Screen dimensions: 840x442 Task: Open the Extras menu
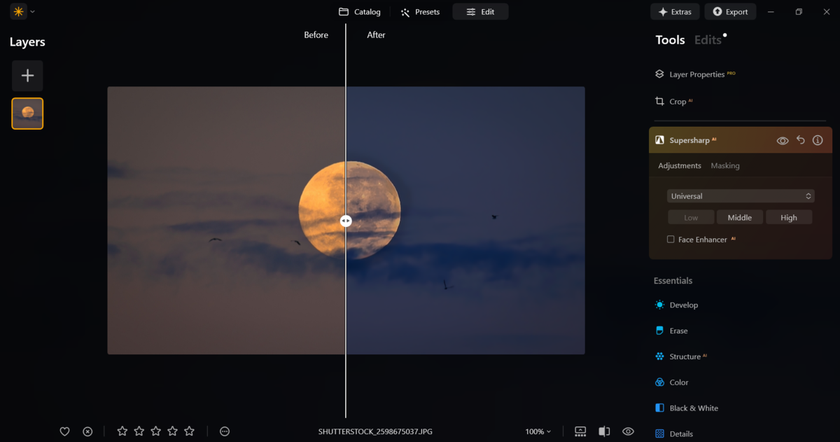pyautogui.click(x=675, y=12)
